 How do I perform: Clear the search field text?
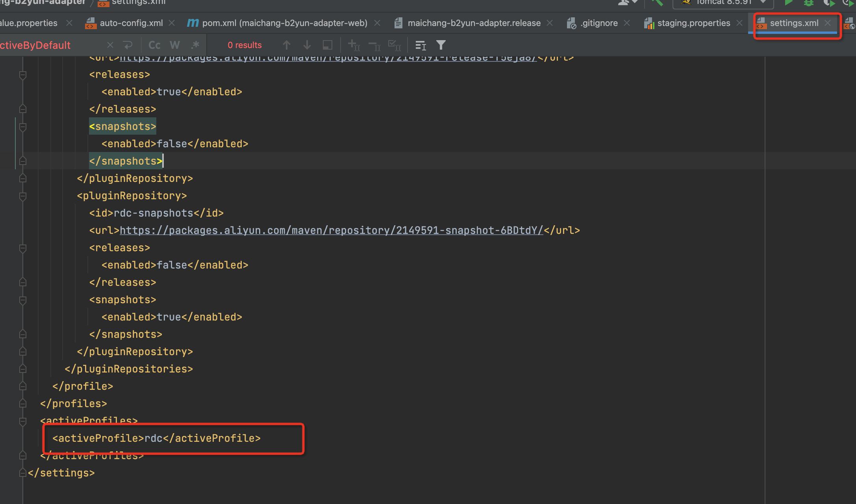pos(110,45)
